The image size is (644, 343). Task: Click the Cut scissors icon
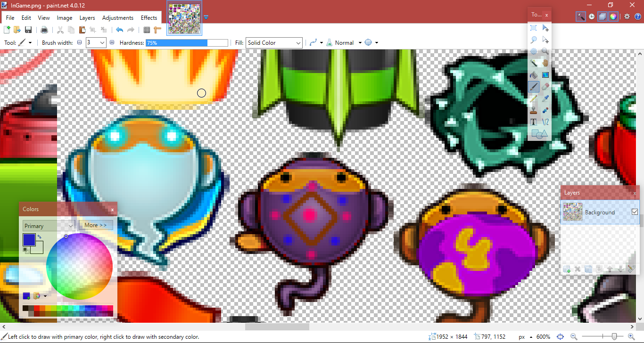tap(60, 30)
